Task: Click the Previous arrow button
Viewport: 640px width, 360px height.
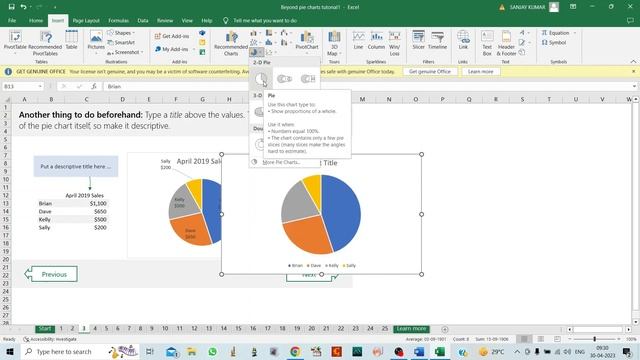Action: (x=51, y=274)
